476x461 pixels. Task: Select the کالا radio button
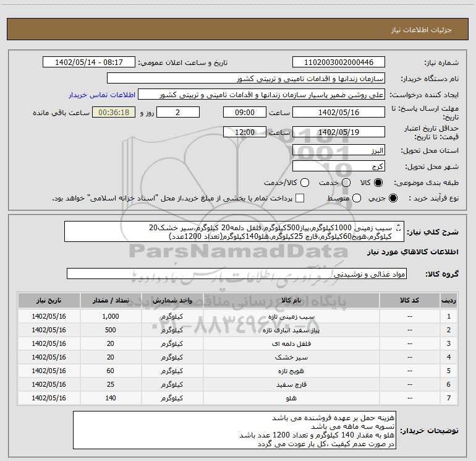pos(378,183)
